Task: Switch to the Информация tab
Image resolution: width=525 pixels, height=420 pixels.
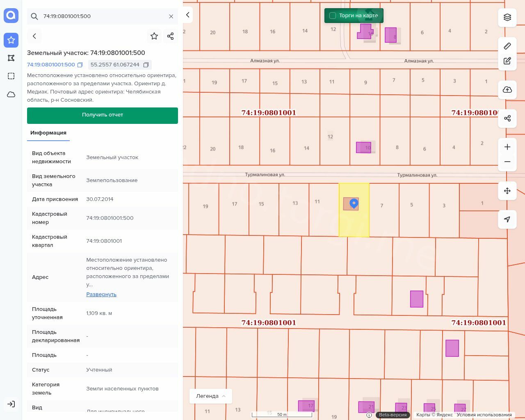Action: point(48,133)
